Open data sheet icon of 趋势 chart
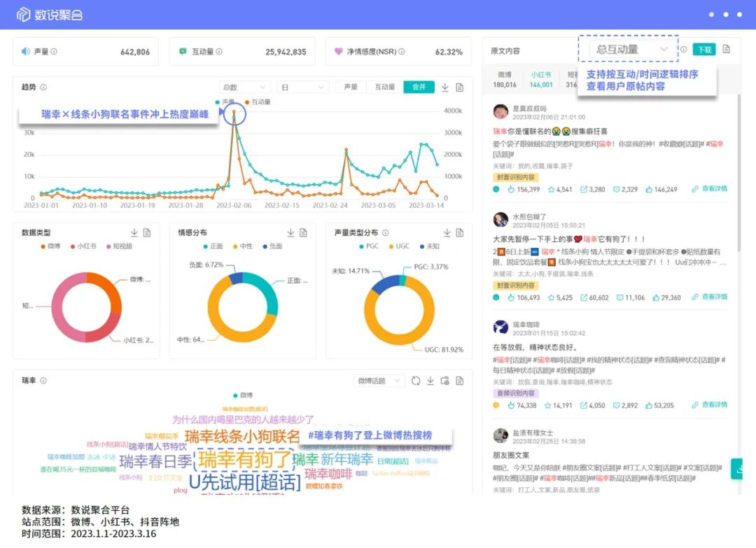 pos(460,87)
